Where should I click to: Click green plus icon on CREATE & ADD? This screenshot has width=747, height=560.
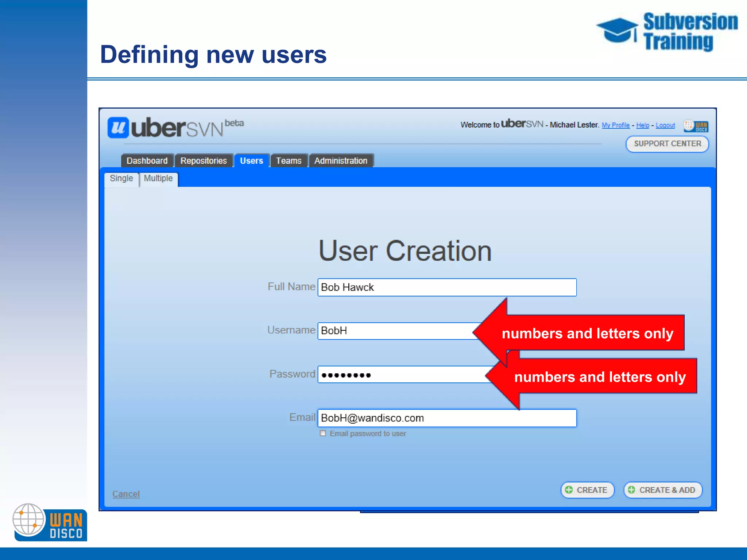631,490
